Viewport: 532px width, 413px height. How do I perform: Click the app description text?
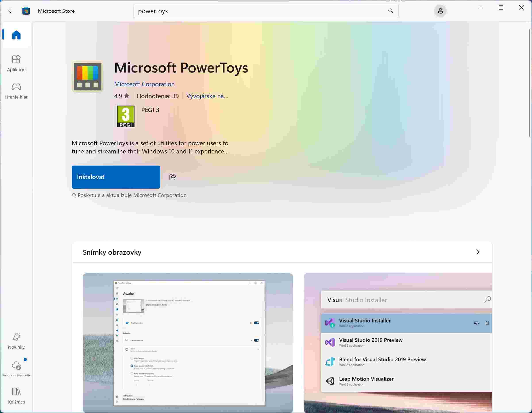150,147
